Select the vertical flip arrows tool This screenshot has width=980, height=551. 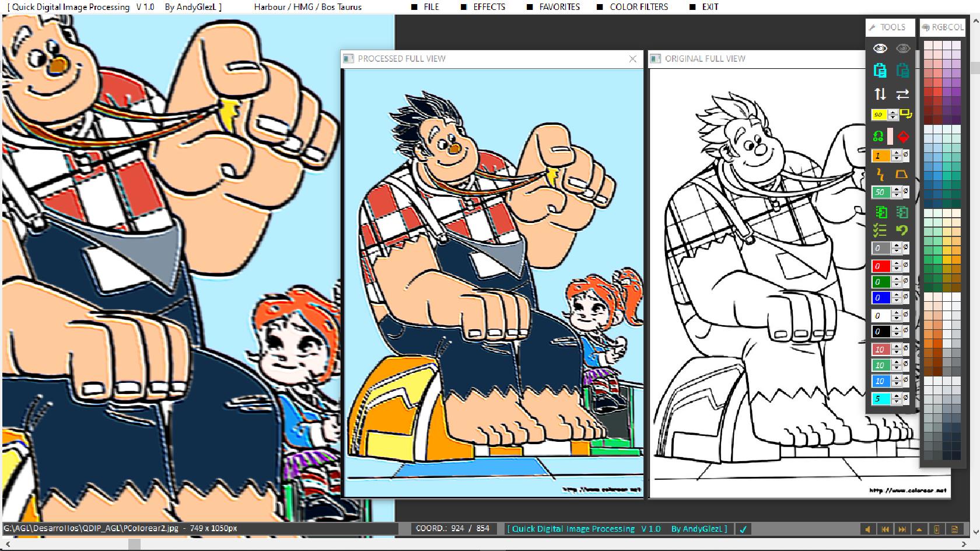point(881,94)
